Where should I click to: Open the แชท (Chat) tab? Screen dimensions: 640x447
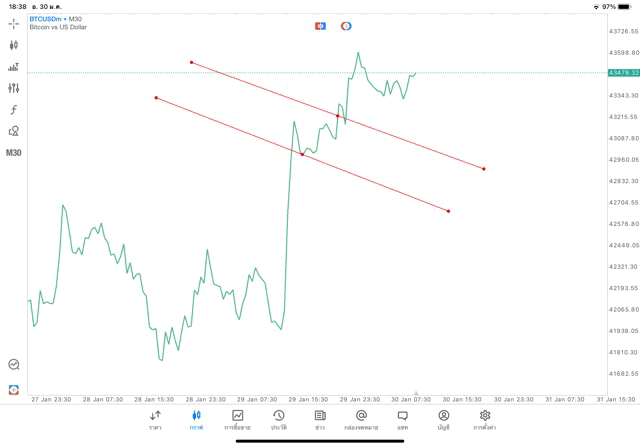402,419
